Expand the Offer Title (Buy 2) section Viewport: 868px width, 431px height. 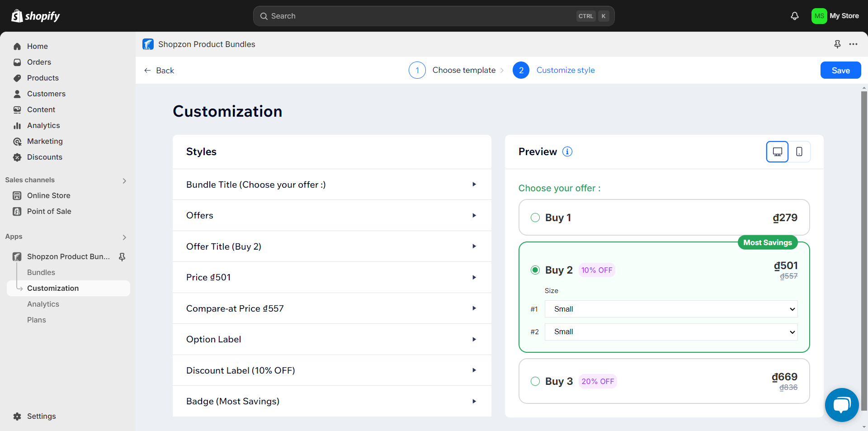pyautogui.click(x=332, y=246)
